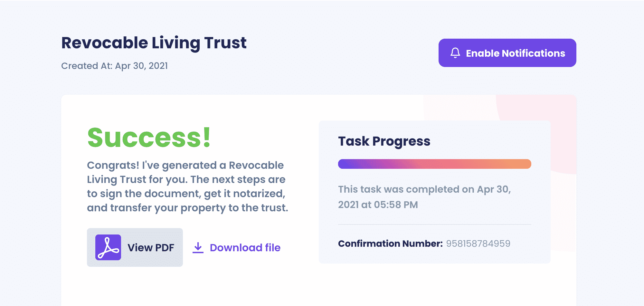Viewport: 644px width, 306px height.
Task: Click the Confirmation Number label
Action: pos(390,244)
